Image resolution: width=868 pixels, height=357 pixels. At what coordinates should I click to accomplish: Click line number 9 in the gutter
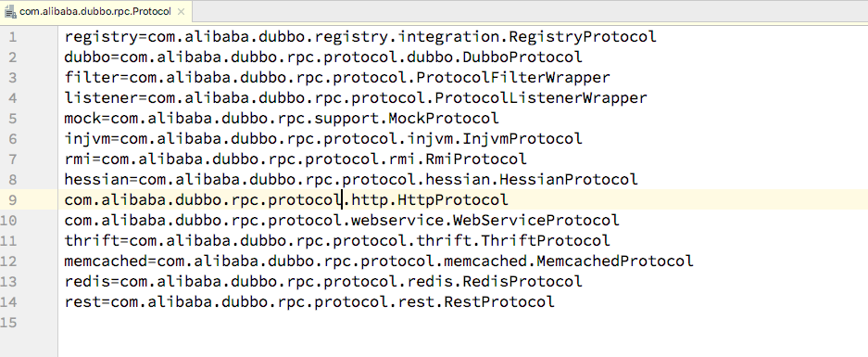coord(13,199)
